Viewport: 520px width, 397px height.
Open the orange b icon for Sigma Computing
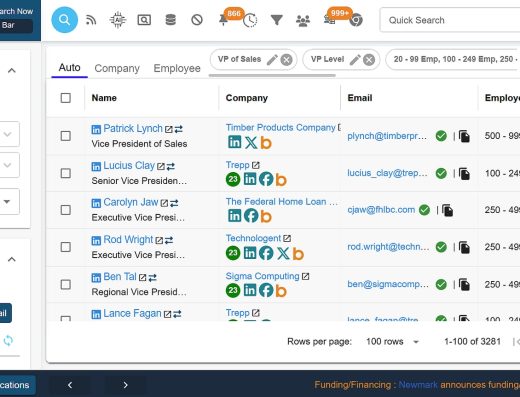[x=281, y=291]
